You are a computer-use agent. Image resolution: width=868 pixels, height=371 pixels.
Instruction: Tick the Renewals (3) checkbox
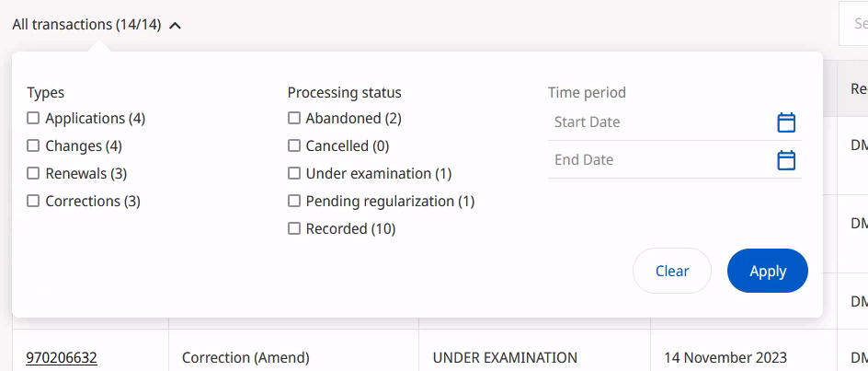pos(34,173)
